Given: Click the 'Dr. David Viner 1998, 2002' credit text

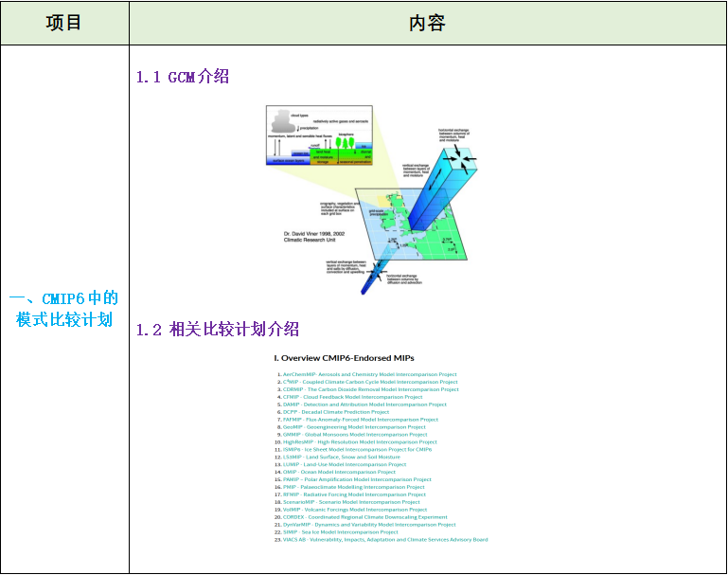Looking at the screenshot, I should click(x=314, y=234).
